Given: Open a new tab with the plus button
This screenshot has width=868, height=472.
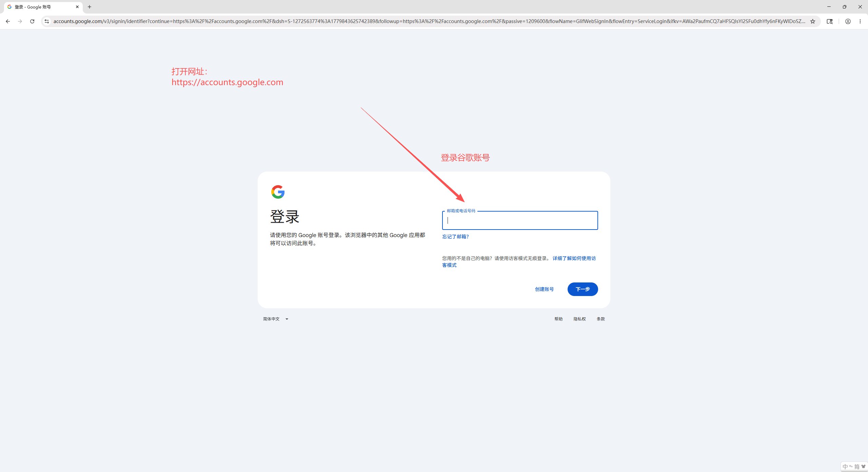Looking at the screenshot, I should coord(90,7).
